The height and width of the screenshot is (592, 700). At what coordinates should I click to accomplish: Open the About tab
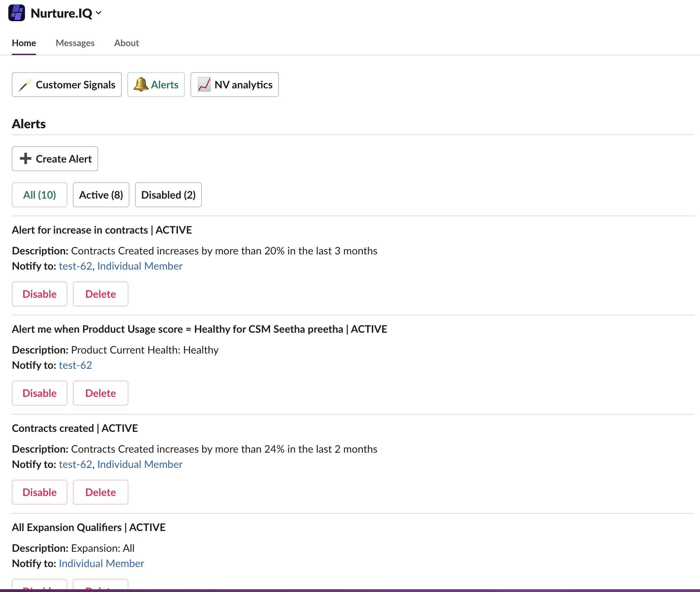[126, 43]
